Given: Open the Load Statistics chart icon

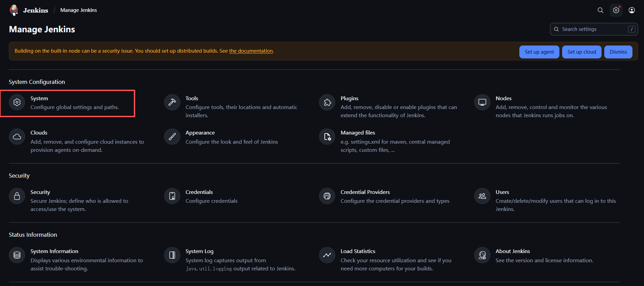Looking at the screenshot, I should [327, 255].
